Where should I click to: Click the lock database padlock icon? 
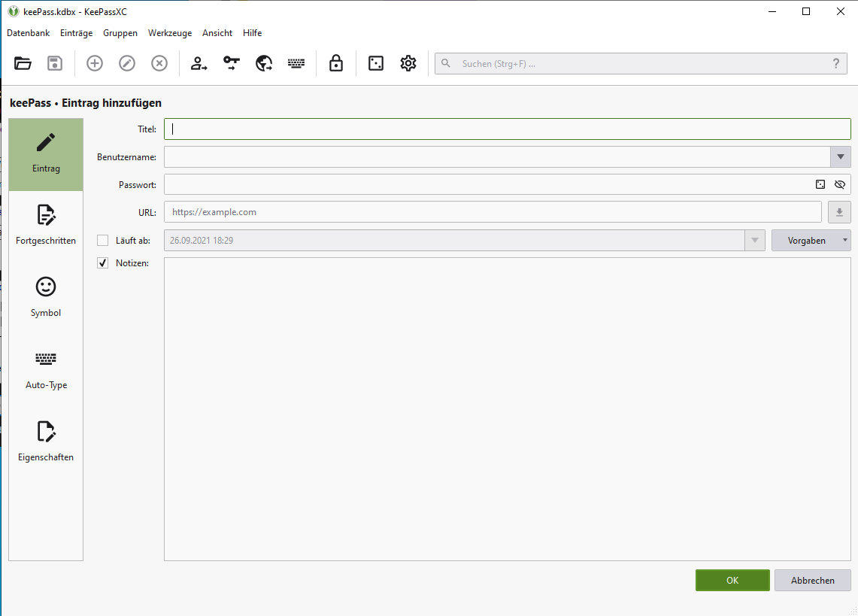(x=336, y=64)
